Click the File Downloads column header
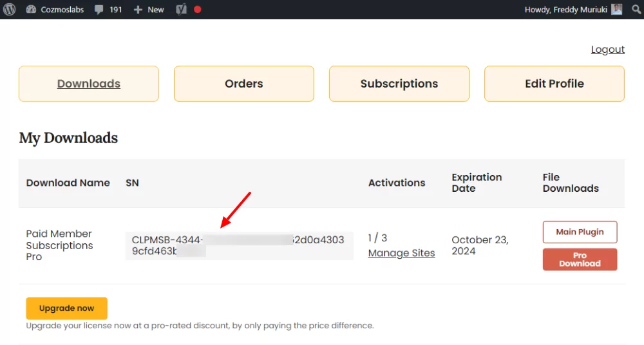The image size is (644, 345). tap(571, 183)
